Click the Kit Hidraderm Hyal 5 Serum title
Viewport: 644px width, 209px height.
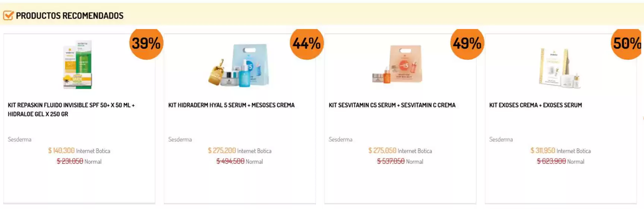(231, 105)
